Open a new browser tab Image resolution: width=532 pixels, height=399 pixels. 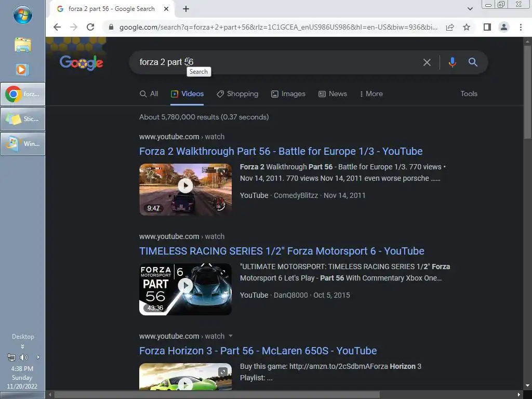pos(186,9)
